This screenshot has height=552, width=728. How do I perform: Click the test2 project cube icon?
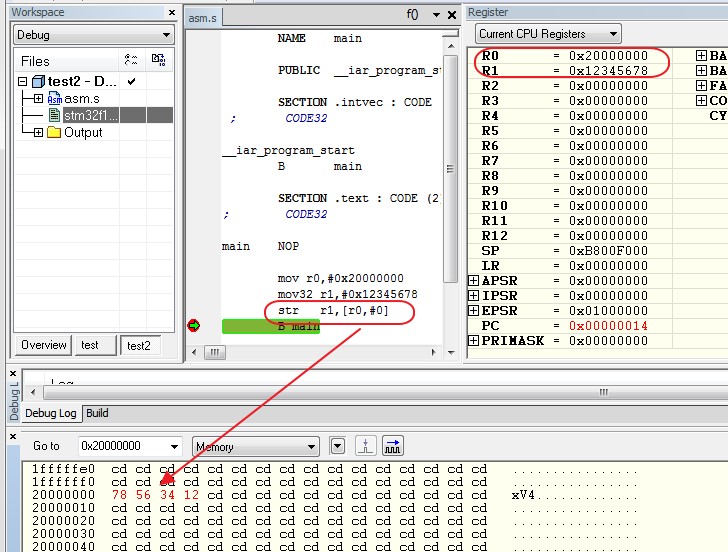point(38,82)
